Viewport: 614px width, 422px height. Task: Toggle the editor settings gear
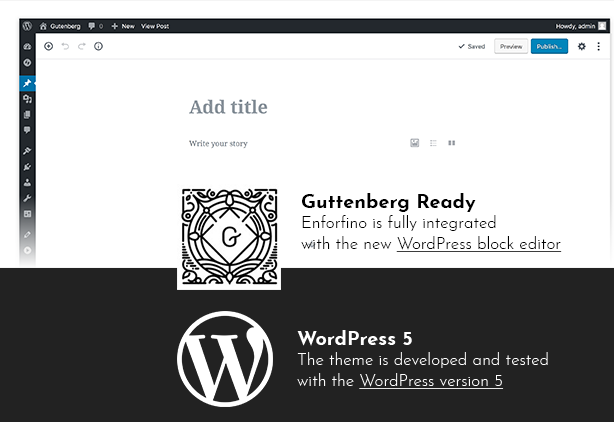(582, 46)
